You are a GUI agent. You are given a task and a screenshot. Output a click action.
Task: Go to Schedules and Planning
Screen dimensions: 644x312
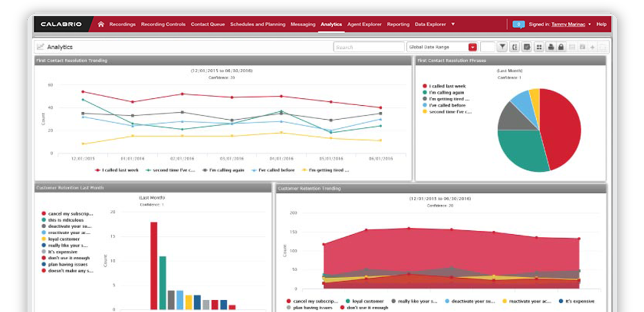pyautogui.click(x=259, y=24)
